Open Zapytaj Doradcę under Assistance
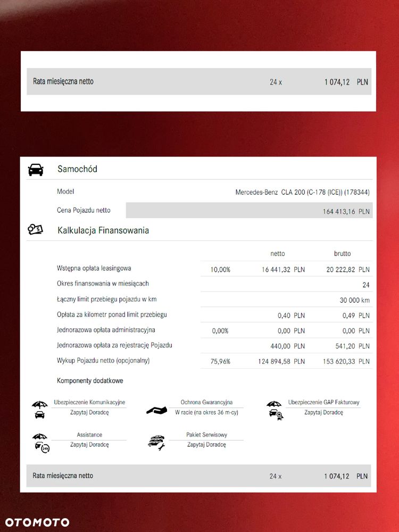The width and height of the screenshot is (399, 532). tap(89, 444)
